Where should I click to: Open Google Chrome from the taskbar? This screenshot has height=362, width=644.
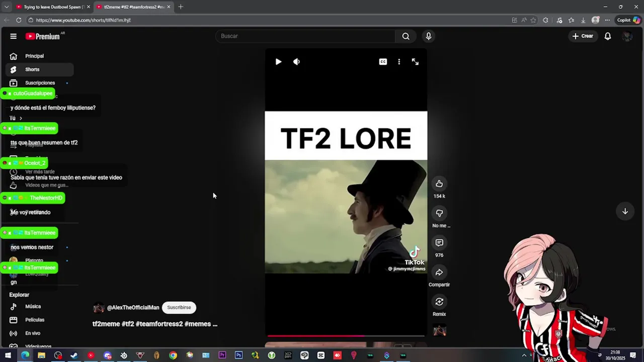click(173, 355)
